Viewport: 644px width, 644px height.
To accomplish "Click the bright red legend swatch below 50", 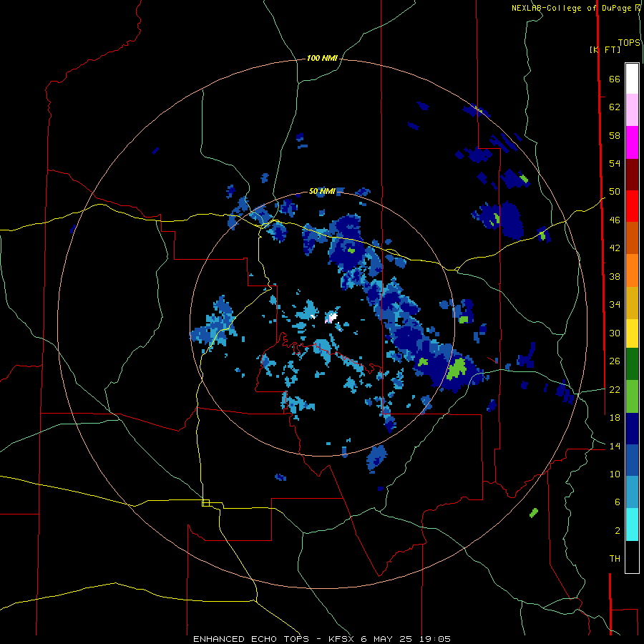I will (x=632, y=206).
